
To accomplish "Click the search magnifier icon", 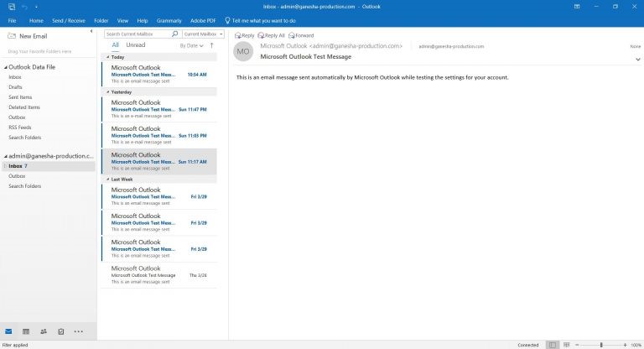I will 174,34.
